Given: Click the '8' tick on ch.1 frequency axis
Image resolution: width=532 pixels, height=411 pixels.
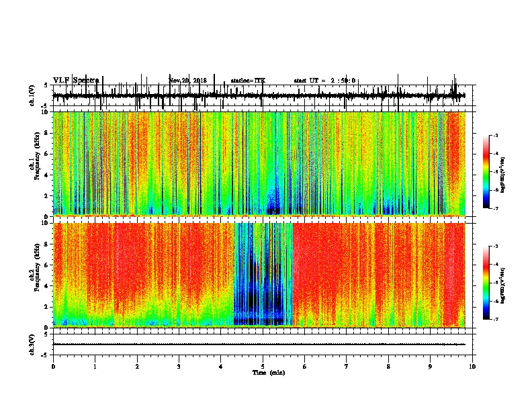Looking at the screenshot, I should coord(47,133).
